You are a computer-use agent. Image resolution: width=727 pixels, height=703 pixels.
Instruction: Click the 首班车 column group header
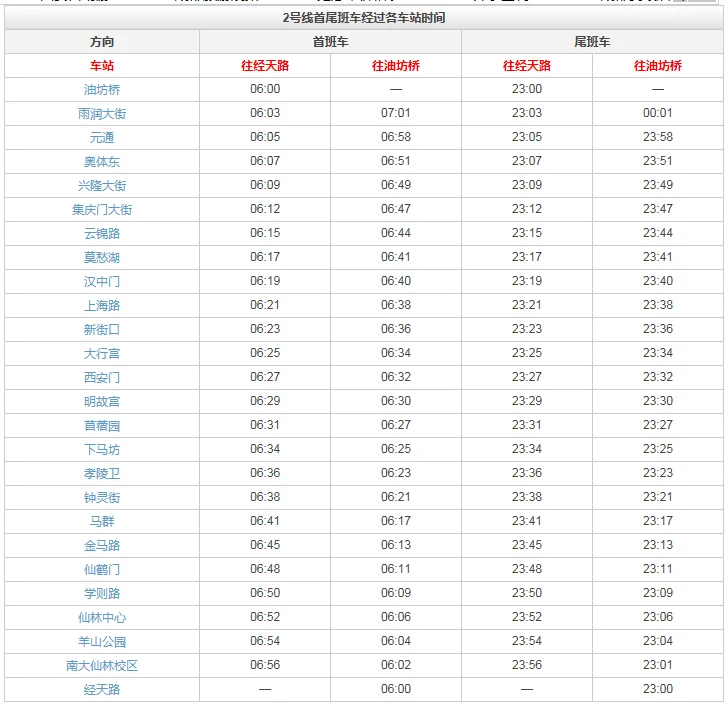(x=330, y=42)
